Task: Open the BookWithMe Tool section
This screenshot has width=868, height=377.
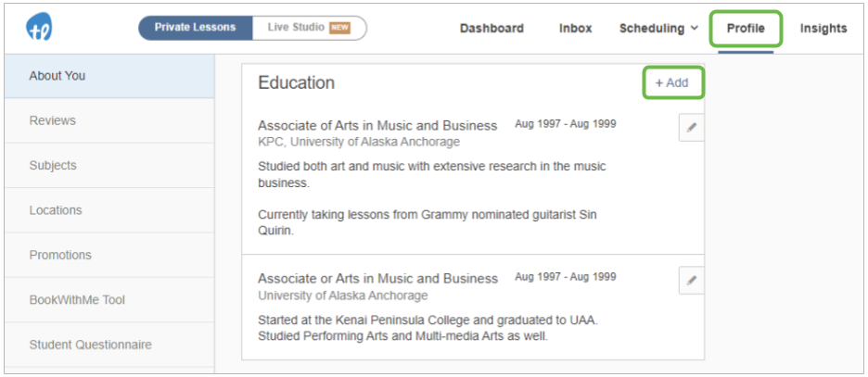Action: 109,299
